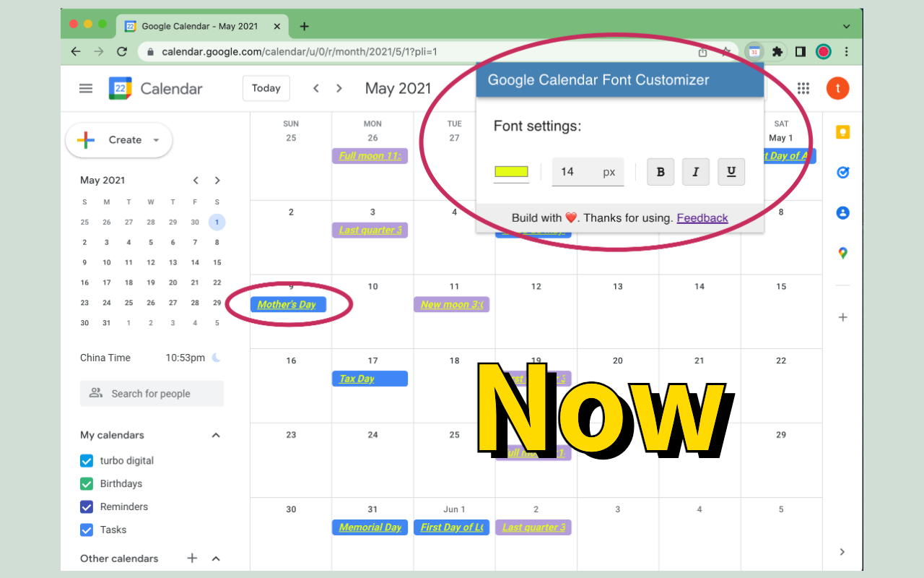Go to previous month in header

point(315,88)
